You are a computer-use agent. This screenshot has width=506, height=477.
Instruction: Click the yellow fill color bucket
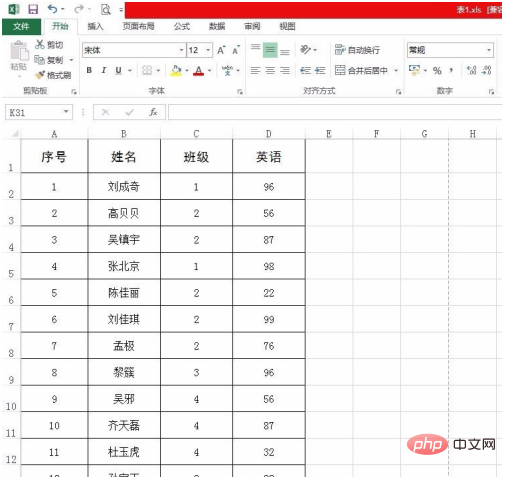176,70
